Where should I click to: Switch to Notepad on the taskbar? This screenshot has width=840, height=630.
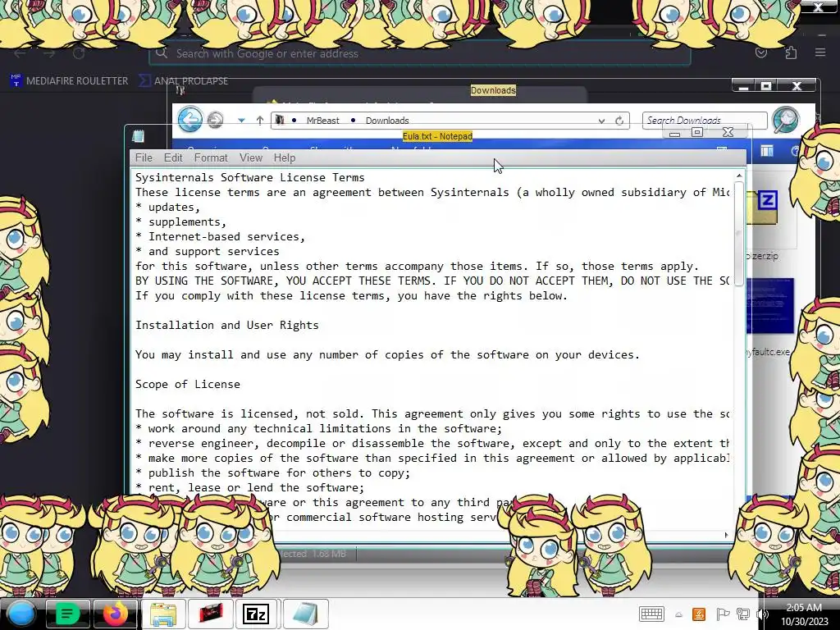point(305,614)
